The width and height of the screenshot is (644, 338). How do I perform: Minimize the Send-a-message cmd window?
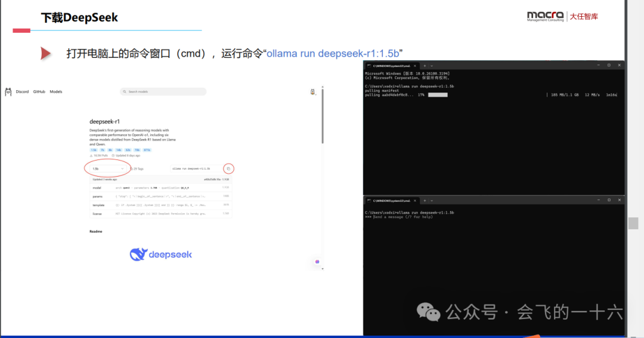tap(599, 200)
